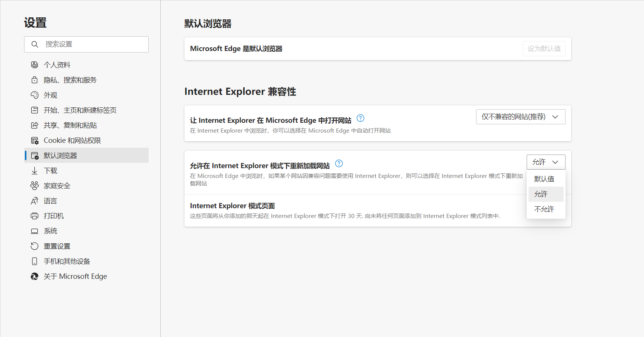Image resolution: width=644 pixels, height=337 pixels.
Task: Click the 外观 palette icon
Action: pyautogui.click(x=34, y=95)
